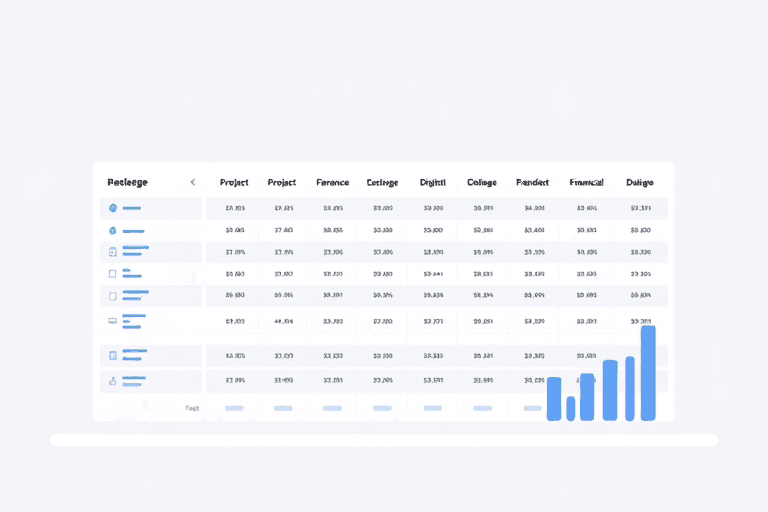Tick the checkbox in the fifth table row
768x512 pixels.
[113, 296]
